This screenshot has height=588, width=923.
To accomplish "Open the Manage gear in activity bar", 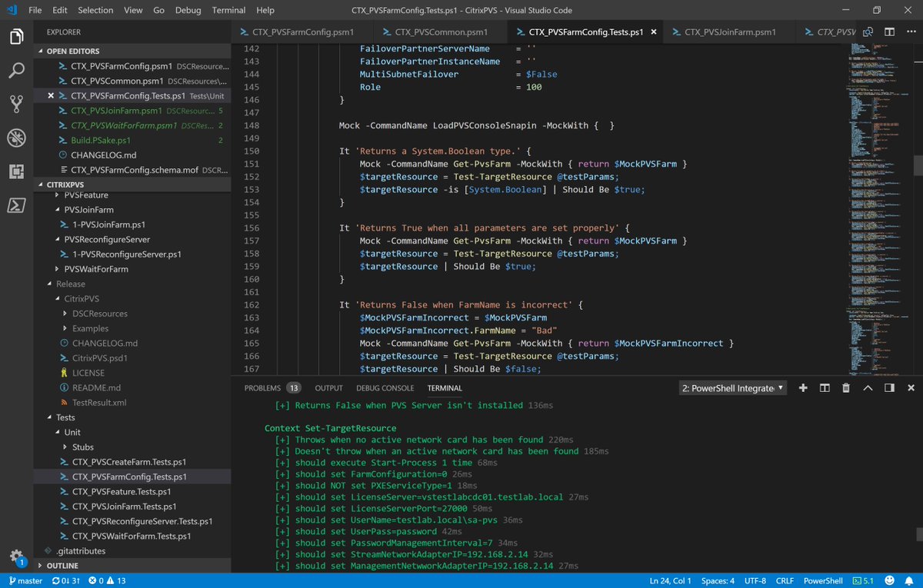I will pos(16,556).
